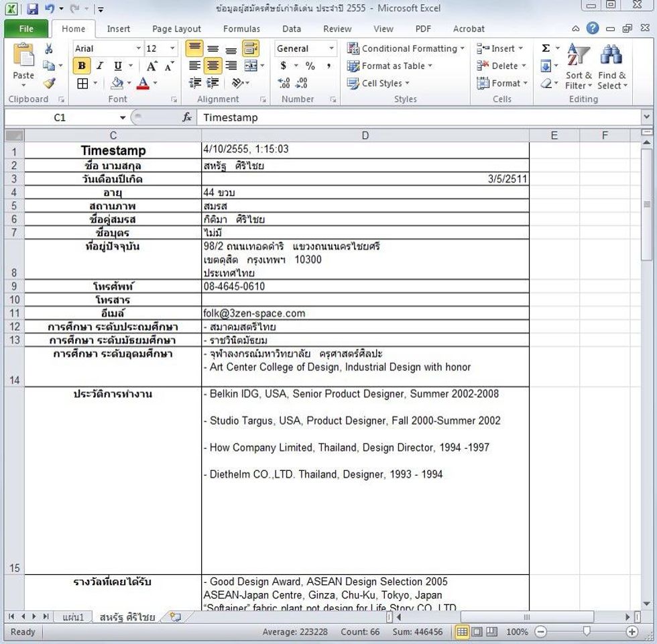Click the Save icon in quick access toolbar
Image resolution: width=657 pixels, height=644 pixels.
click(32, 9)
